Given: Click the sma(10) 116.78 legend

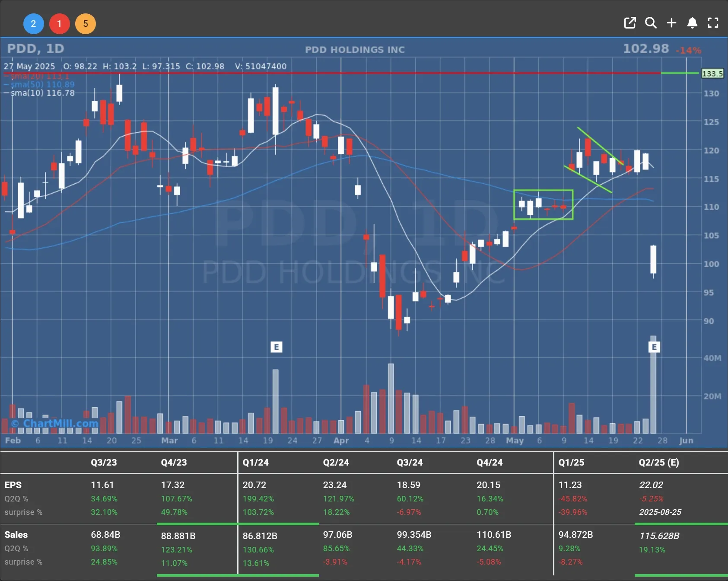Looking at the screenshot, I should [x=39, y=93].
